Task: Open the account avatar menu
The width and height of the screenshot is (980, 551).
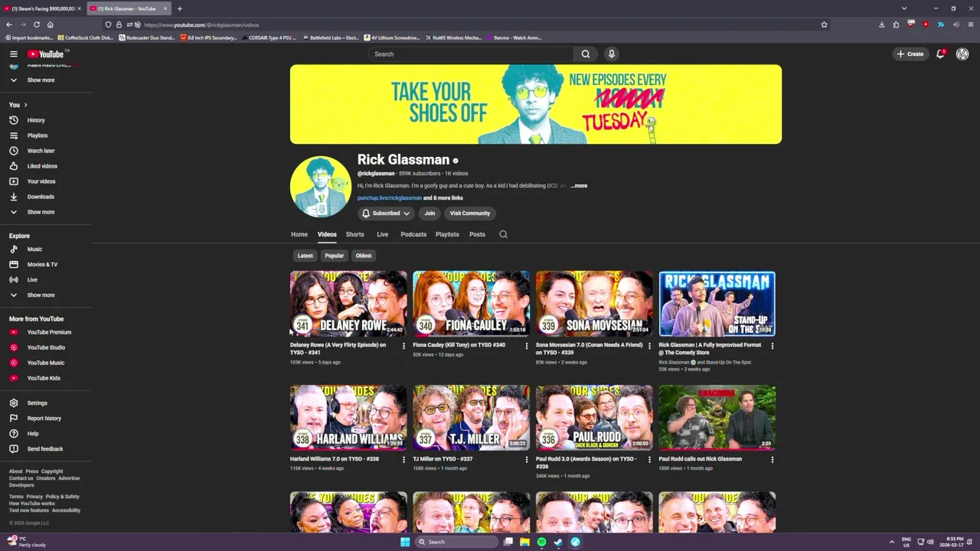Action: click(962, 54)
